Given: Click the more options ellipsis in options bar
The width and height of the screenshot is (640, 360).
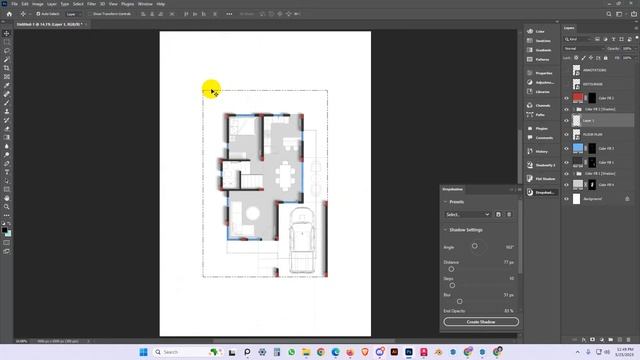Looking at the screenshot, I should click(x=229, y=14).
